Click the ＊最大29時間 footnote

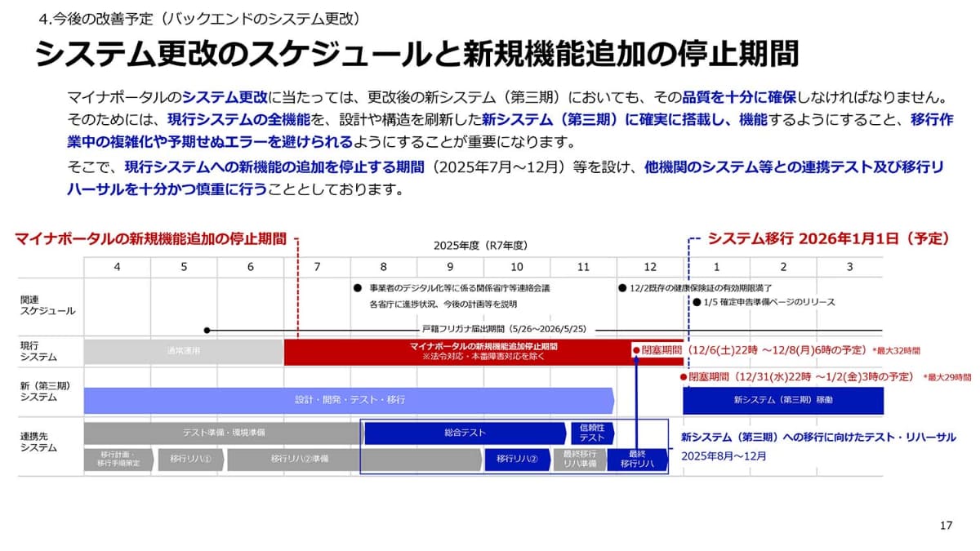pyautogui.click(x=947, y=378)
